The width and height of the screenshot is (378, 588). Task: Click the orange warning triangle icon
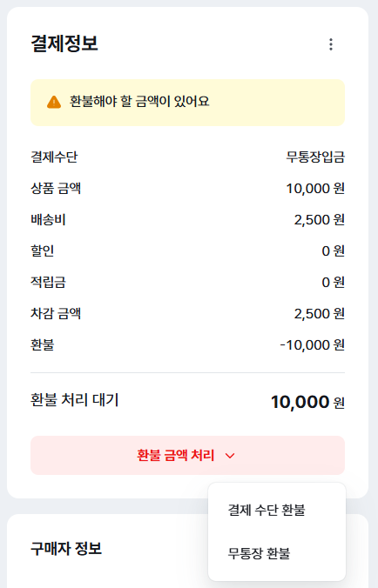click(x=54, y=102)
